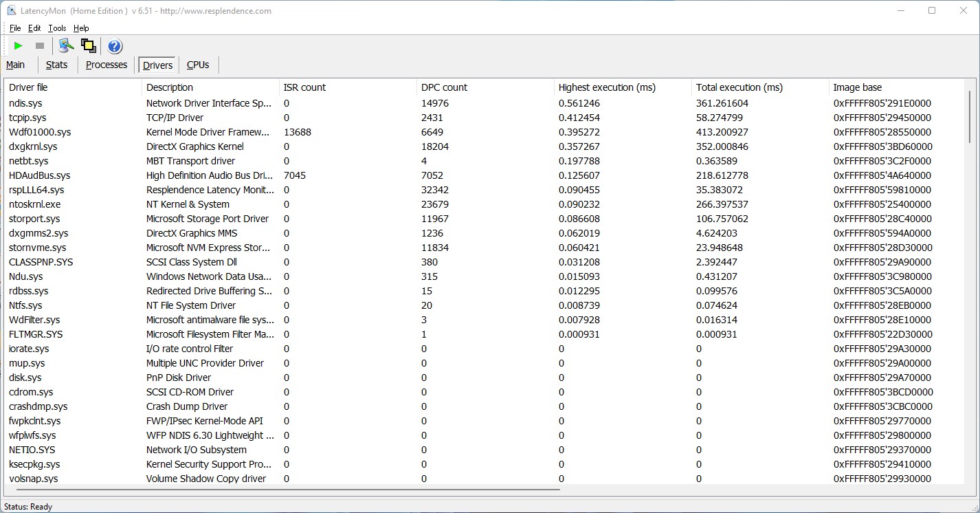Click the magnifier analysis toolbar icon
The image size is (980, 513).
point(66,46)
